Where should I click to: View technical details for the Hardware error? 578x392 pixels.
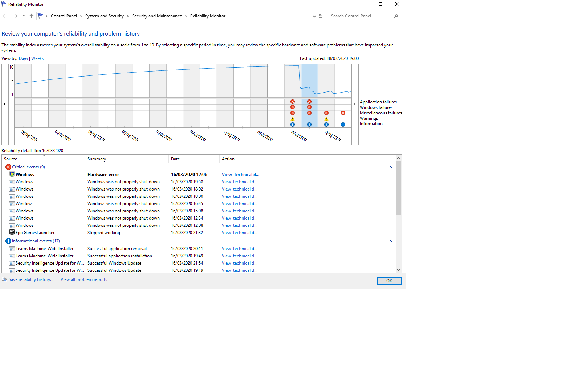click(x=240, y=175)
